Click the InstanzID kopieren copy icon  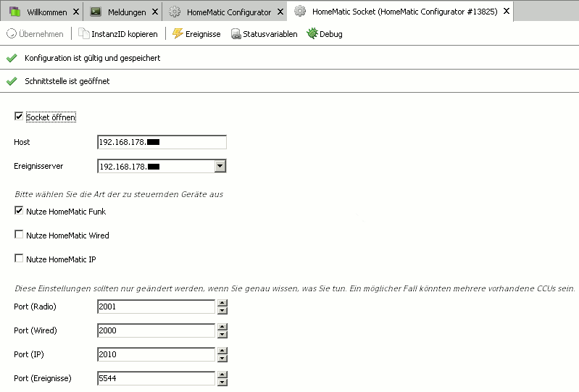tap(84, 33)
